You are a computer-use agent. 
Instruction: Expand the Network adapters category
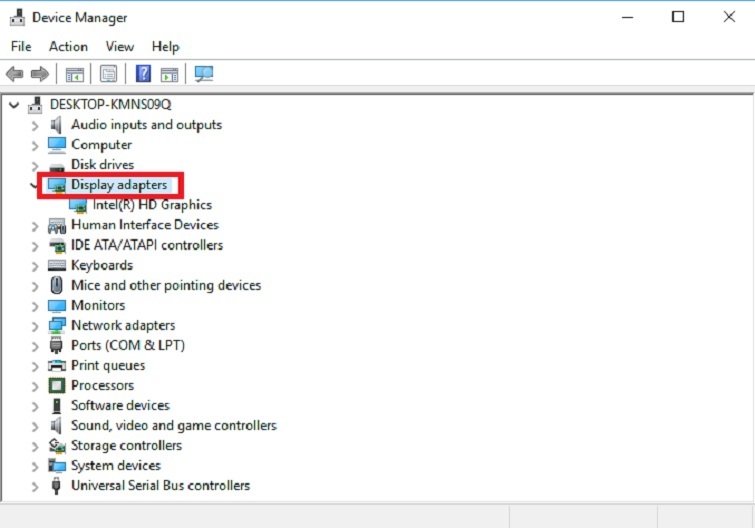35,325
